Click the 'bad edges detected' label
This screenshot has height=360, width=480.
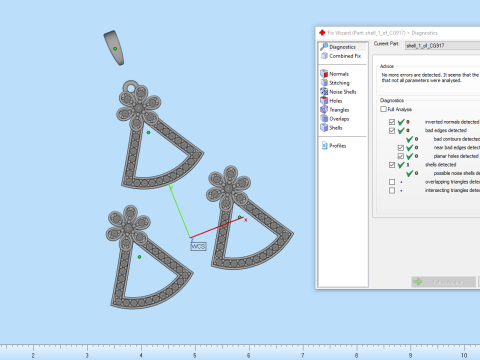pos(446,130)
